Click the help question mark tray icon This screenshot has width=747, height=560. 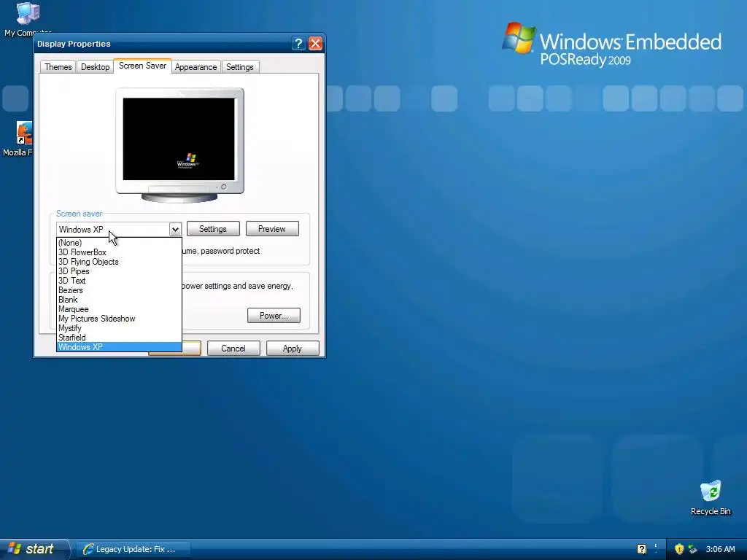642,548
